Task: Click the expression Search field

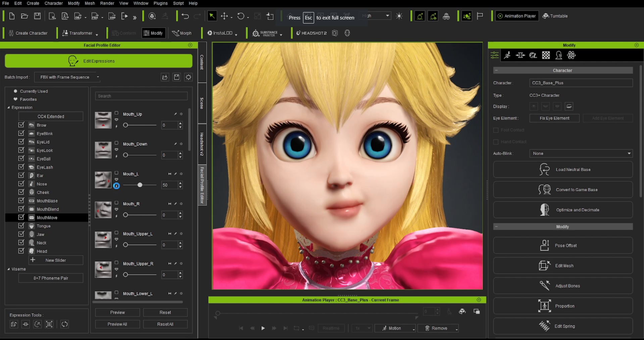Action: [x=141, y=96]
